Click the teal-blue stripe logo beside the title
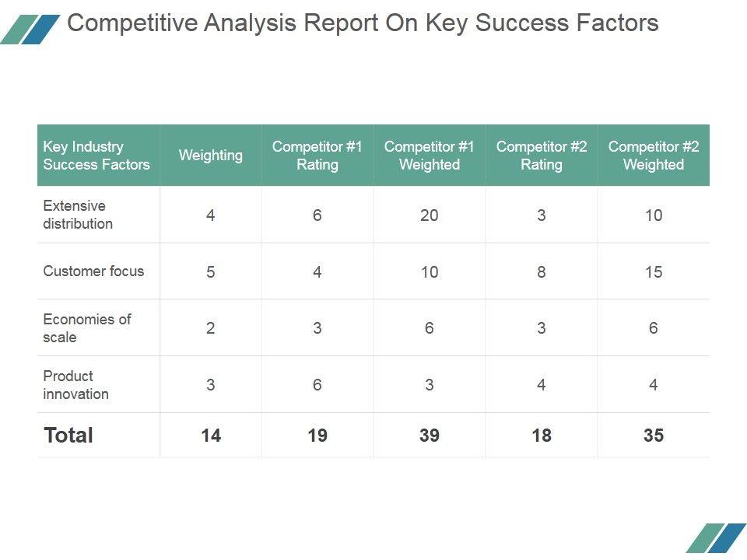This screenshot has height=560, width=747. pyautogui.click(x=30, y=29)
